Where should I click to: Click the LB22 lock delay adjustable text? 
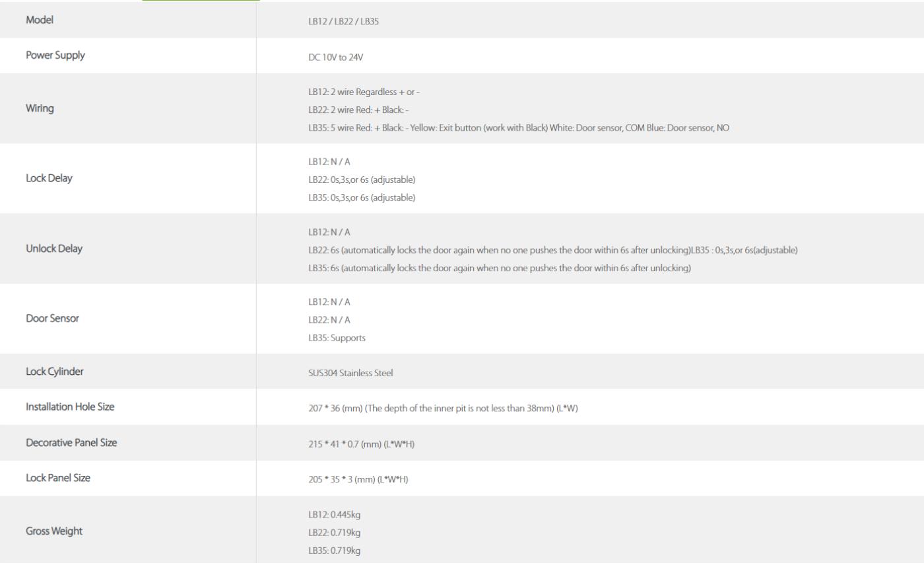point(362,180)
